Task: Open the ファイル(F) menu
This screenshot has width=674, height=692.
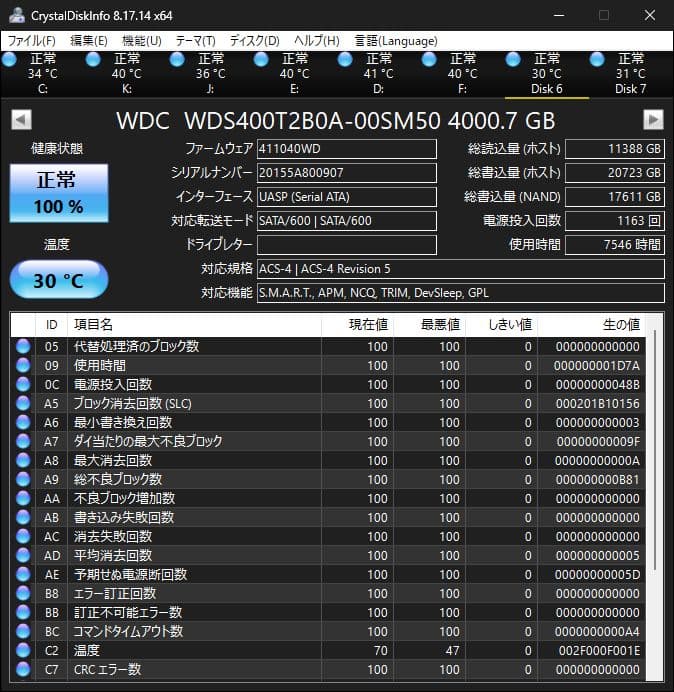Action: [x=31, y=41]
